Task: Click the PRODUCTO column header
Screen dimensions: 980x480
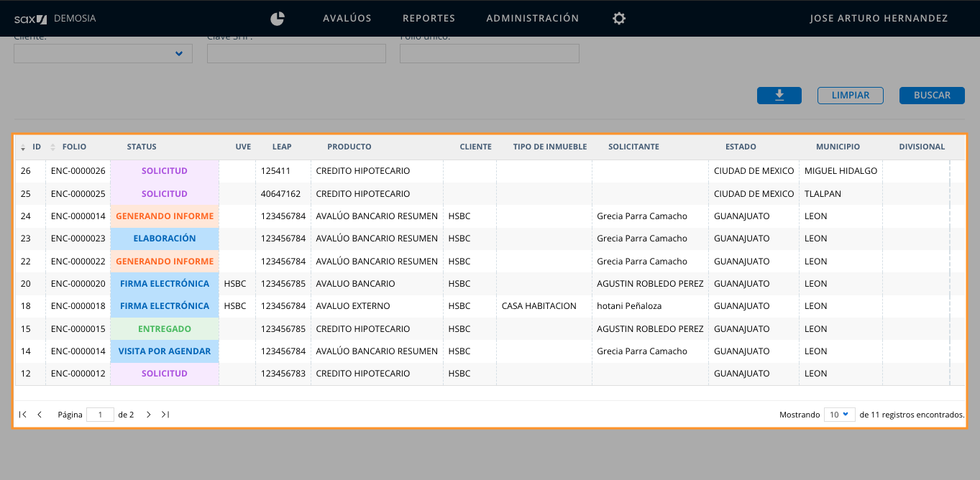Action: point(349,147)
